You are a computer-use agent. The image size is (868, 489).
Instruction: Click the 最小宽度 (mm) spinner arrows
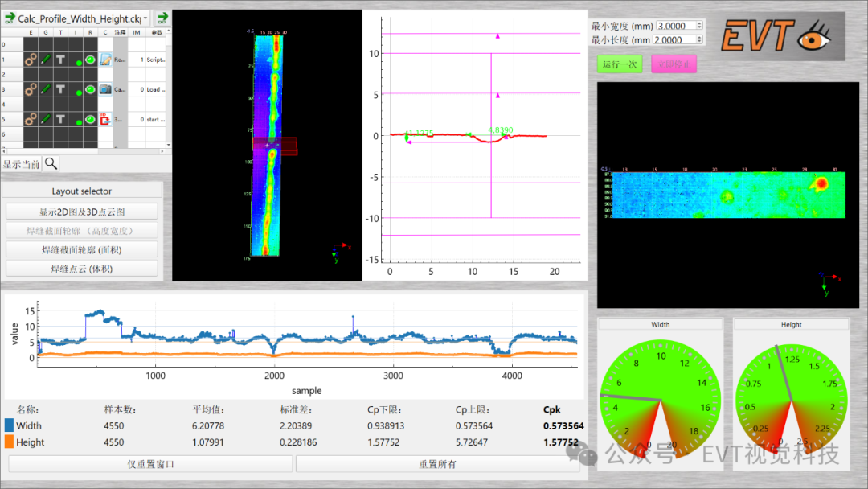coord(700,26)
